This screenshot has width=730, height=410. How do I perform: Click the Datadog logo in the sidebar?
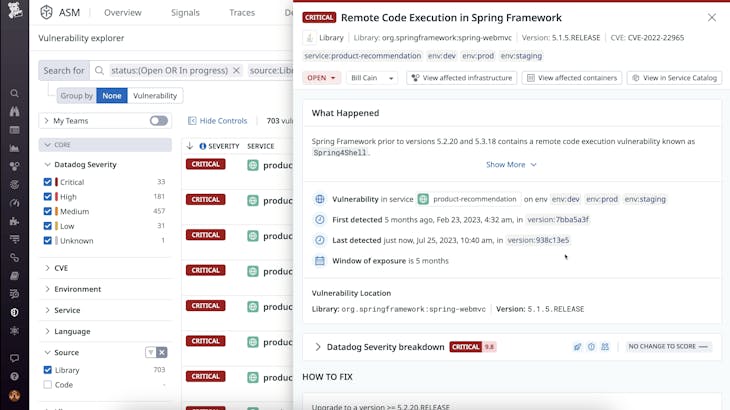pyautogui.click(x=14, y=10)
